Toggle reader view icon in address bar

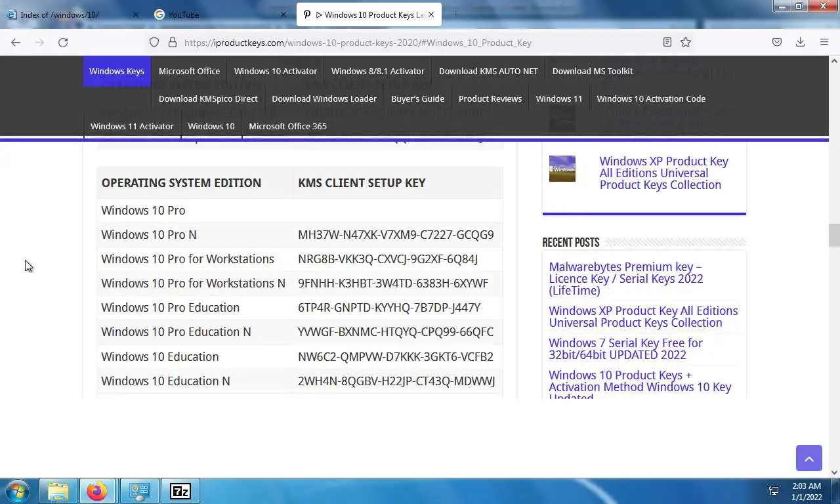(667, 43)
